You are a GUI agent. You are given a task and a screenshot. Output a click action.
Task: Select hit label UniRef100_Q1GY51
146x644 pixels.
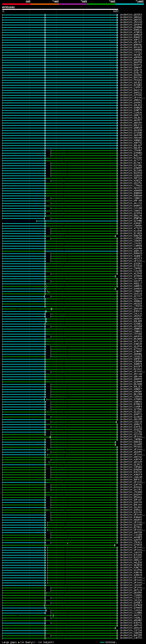(131, 183)
